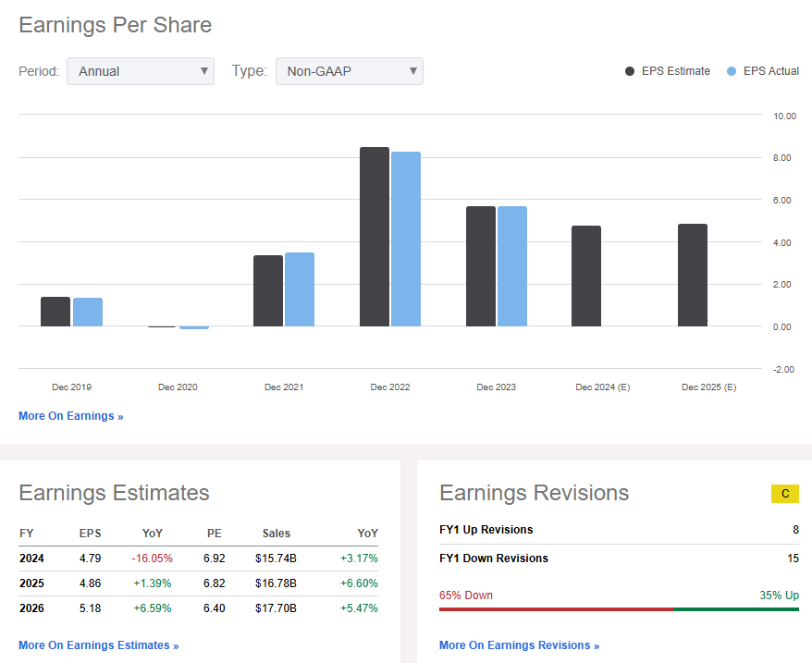Image resolution: width=812 pixels, height=663 pixels.
Task: Click the green Up revisions bar segment
Action: 735,609
